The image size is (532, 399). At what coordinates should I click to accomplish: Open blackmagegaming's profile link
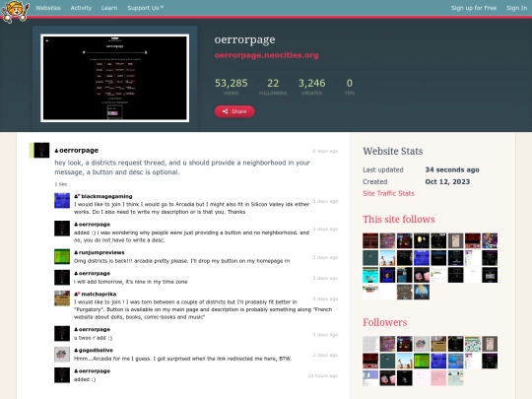tap(106, 196)
